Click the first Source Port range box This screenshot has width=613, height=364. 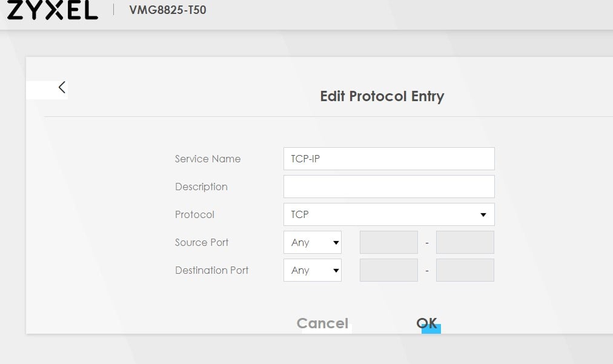tap(388, 242)
